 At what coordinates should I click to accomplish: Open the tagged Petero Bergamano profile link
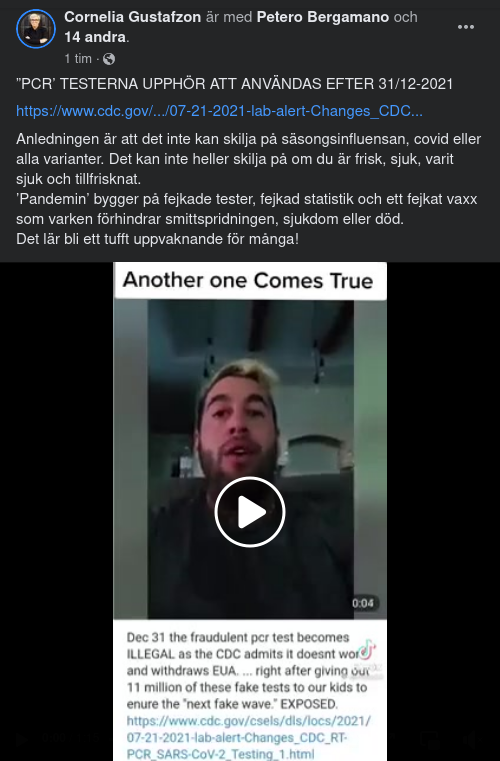(x=323, y=17)
